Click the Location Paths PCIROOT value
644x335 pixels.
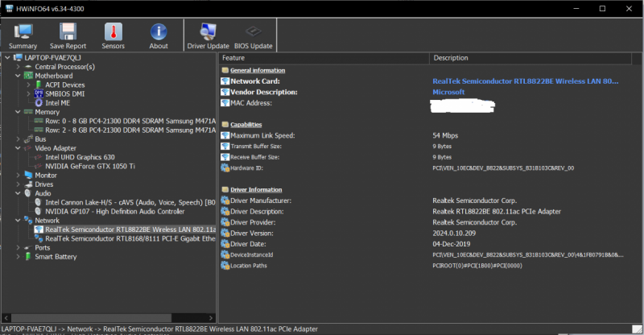coord(477,266)
